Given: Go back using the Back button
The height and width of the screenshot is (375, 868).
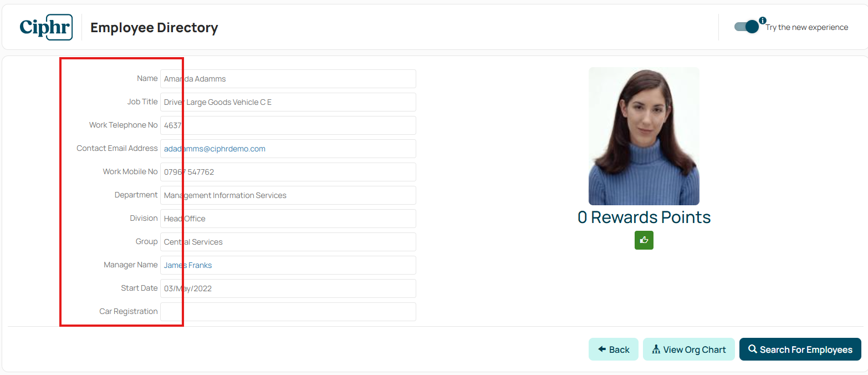Looking at the screenshot, I should pos(614,349).
